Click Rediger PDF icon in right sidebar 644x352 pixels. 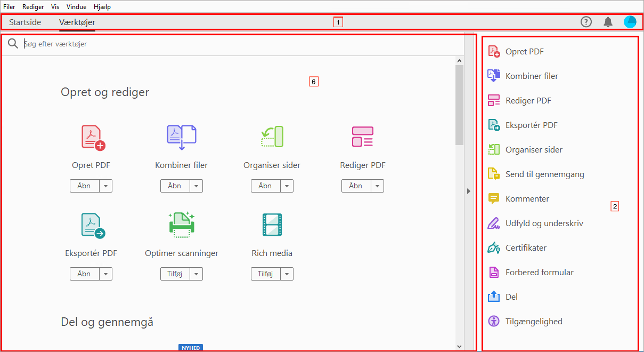tap(494, 100)
